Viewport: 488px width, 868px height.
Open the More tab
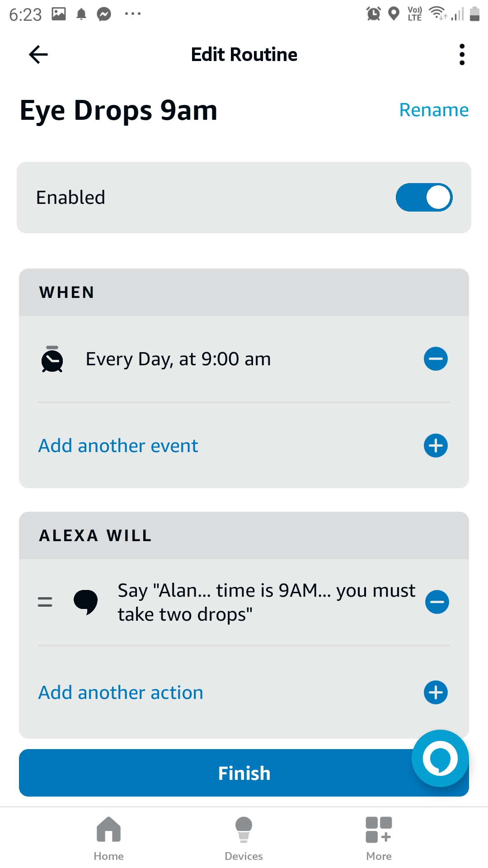379,838
